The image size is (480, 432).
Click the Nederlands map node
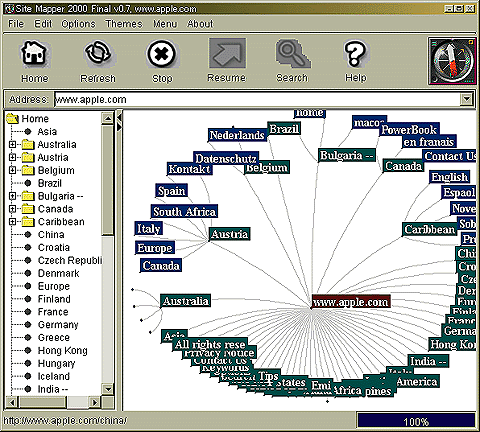pos(237,135)
